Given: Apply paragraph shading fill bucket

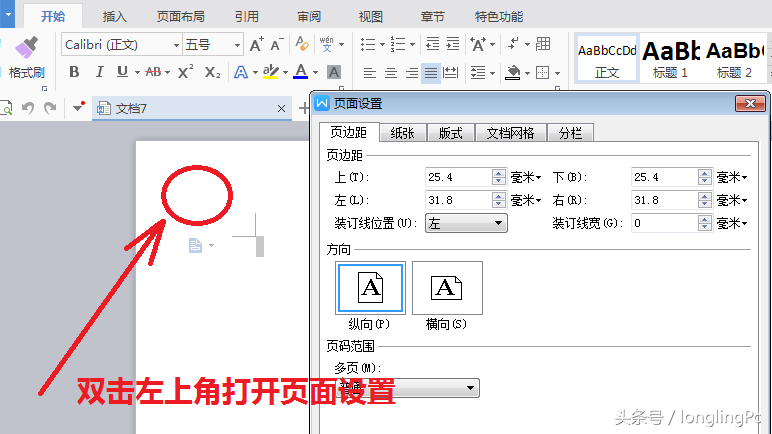Looking at the screenshot, I should pyautogui.click(x=513, y=73).
